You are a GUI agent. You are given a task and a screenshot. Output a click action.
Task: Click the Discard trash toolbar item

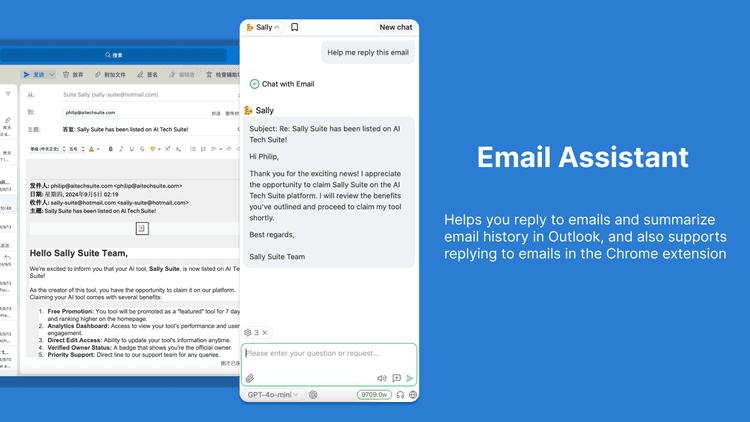pyautogui.click(x=73, y=75)
